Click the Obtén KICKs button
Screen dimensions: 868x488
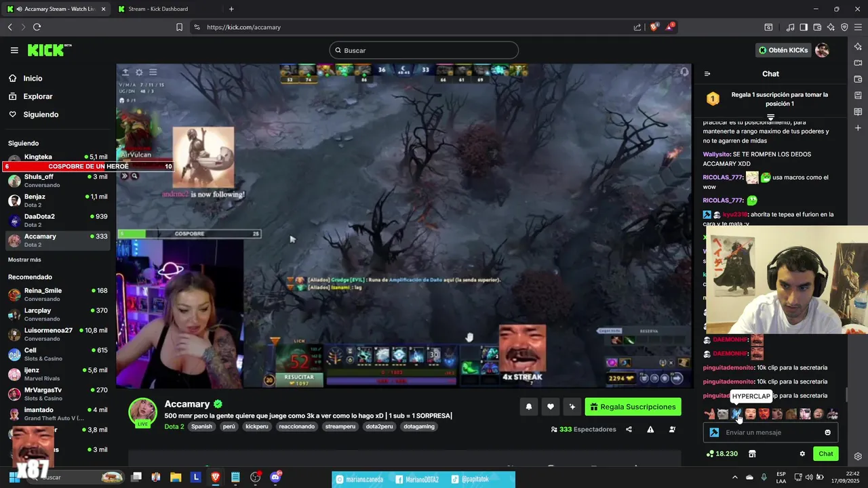[x=783, y=50]
